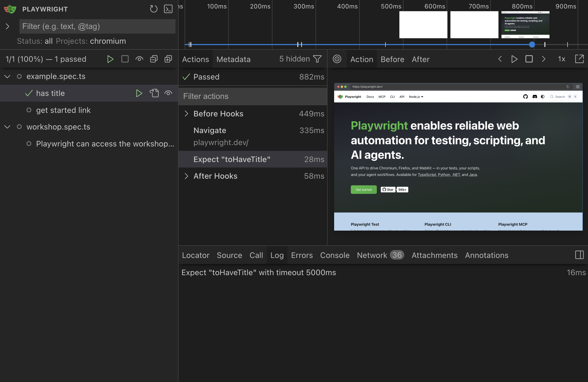Stop the running tests
588x382 pixels.
pyautogui.click(x=125, y=59)
